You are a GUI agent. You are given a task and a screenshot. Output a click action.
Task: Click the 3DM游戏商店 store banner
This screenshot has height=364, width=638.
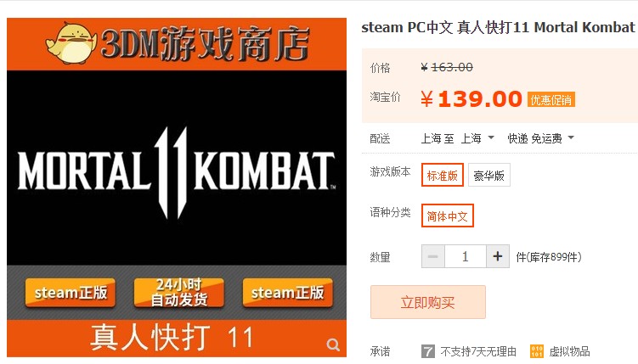pos(177,44)
